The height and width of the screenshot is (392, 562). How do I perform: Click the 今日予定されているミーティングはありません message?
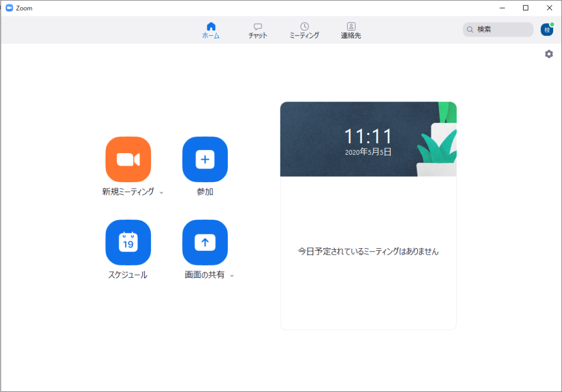368,251
